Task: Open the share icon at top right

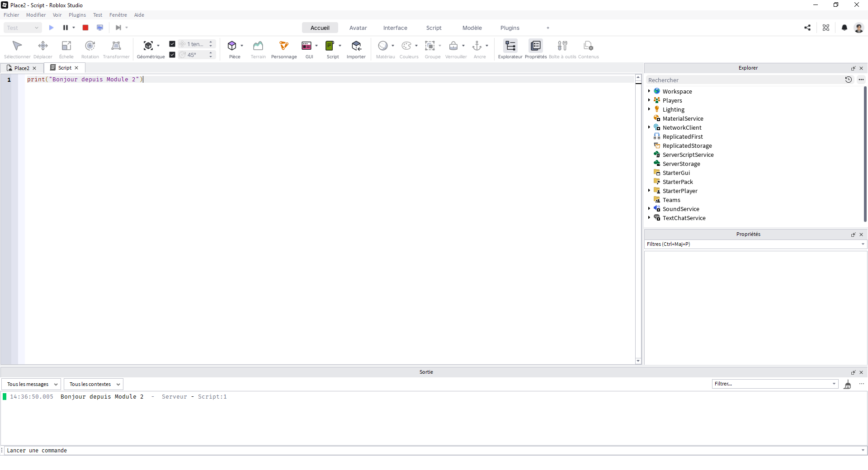Action: coord(807,28)
